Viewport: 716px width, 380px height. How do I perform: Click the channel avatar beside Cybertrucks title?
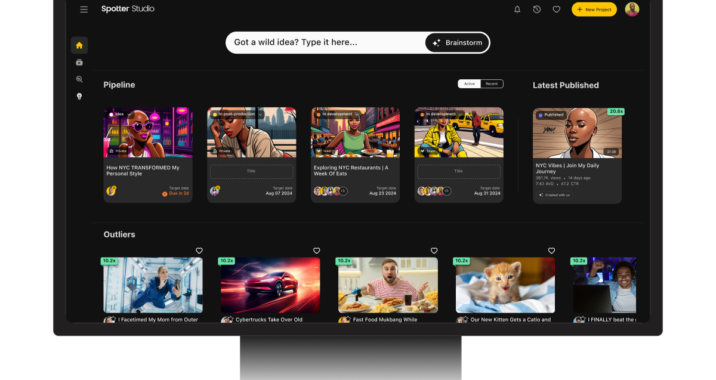(x=226, y=320)
